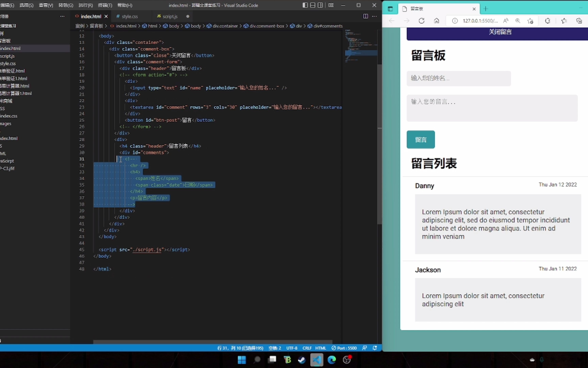
Task: Click browser forward arrow
Action: point(406,21)
